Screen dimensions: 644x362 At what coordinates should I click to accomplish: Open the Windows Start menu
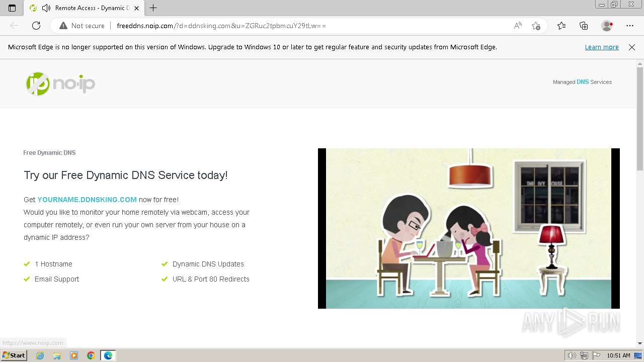[14, 355]
